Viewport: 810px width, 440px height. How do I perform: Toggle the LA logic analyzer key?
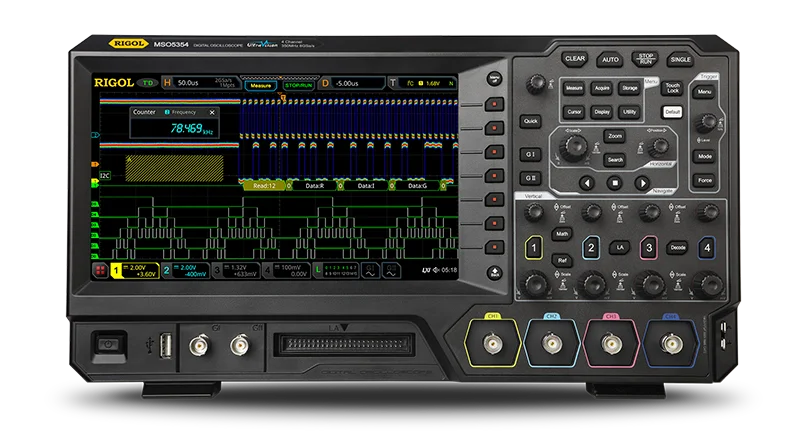[620, 248]
